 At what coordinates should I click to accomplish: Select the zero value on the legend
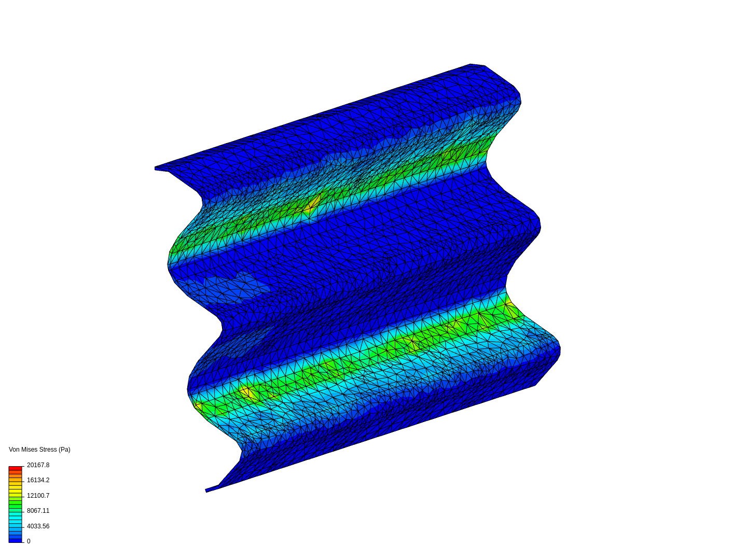pyautogui.click(x=28, y=541)
